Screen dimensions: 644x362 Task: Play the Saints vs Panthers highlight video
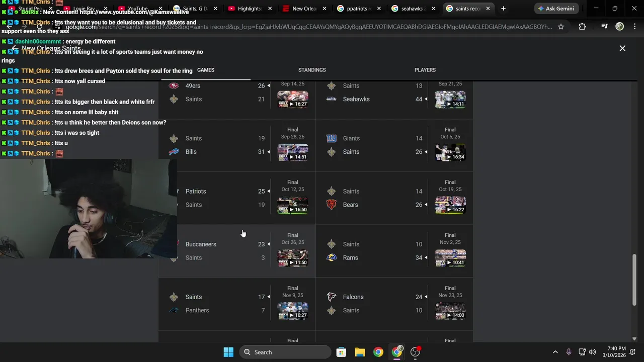[x=293, y=311]
